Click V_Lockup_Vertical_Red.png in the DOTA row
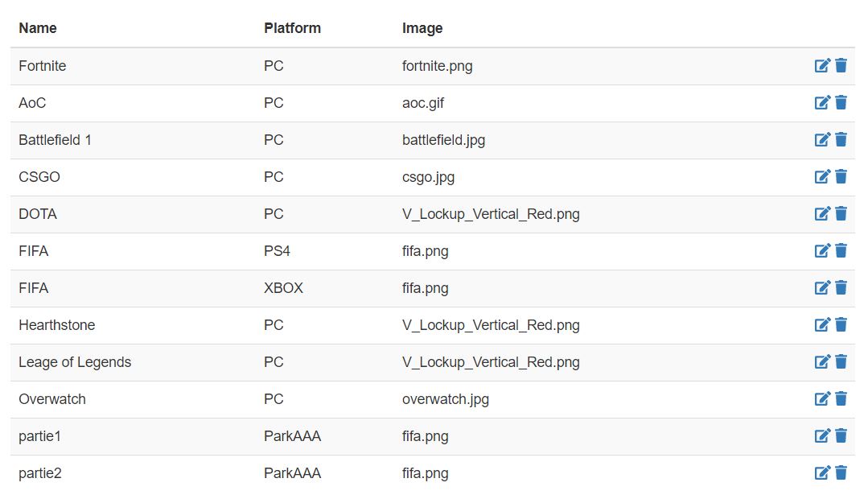Viewport: 868px width, 499px height. [x=491, y=215]
